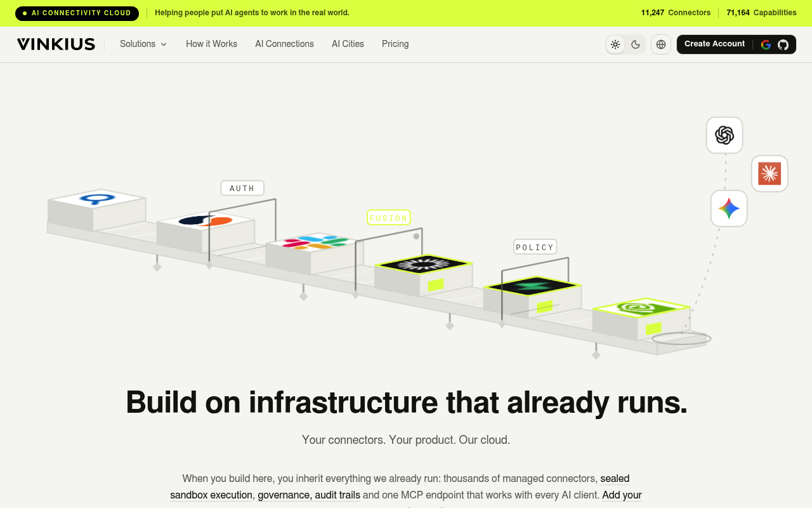Click the green spiral connector block
The height and width of the screenshot is (508, 812).
pyautogui.click(x=641, y=317)
